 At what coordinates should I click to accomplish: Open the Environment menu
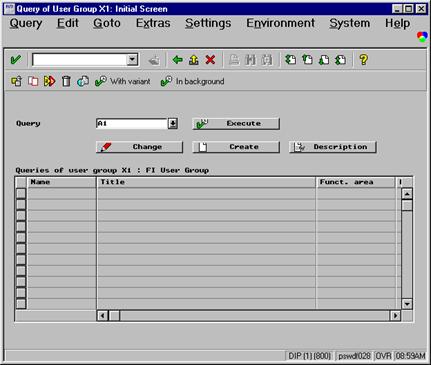280,23
